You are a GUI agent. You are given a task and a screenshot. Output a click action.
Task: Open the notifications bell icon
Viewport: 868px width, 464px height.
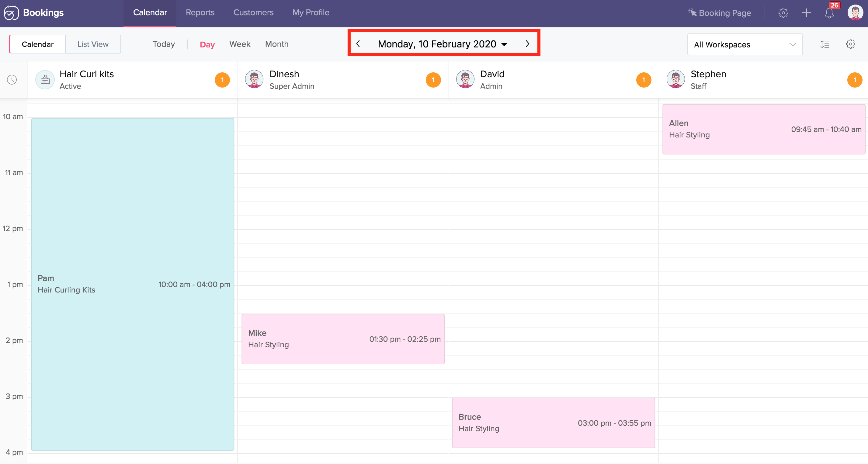[829, 13]
